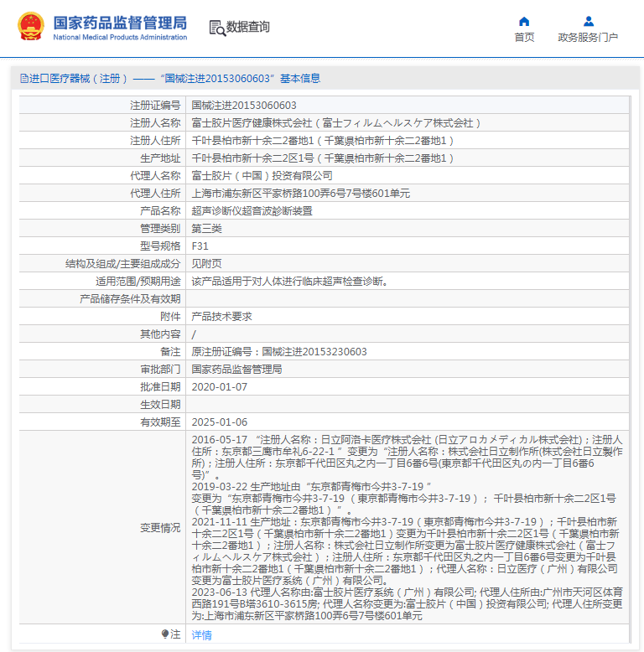Click the 批准日期 field label

[x=160, y=386]
